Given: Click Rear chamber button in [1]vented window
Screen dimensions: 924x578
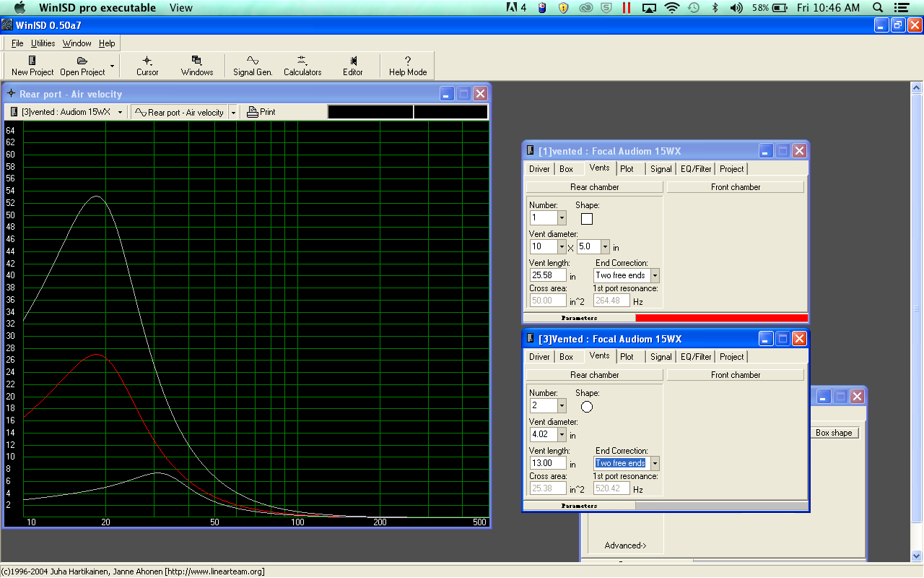Looking at the screenshot, I should pos(594,187).
